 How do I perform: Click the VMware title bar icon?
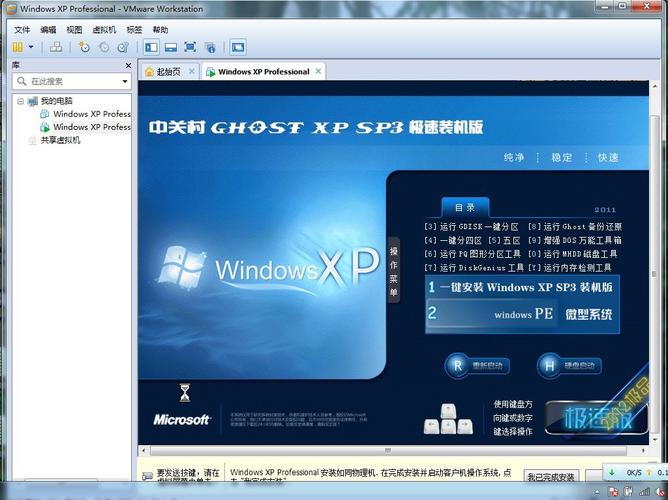[12, 9]
